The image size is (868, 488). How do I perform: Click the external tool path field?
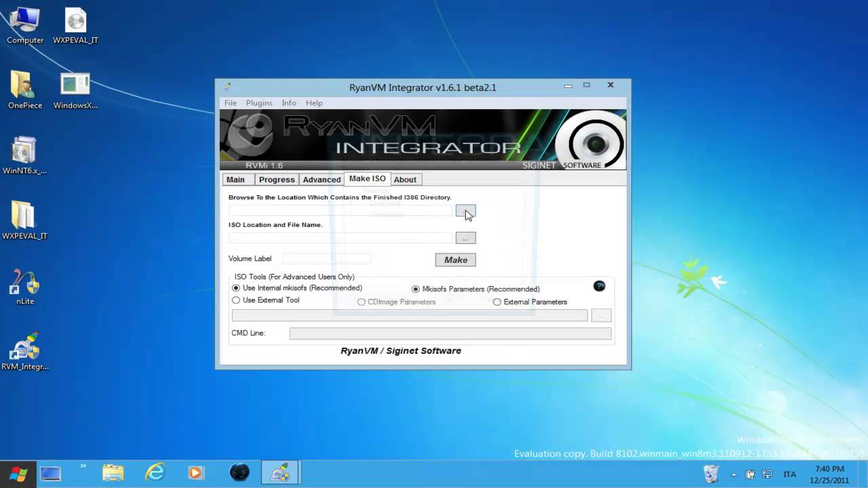pos(410,315)
